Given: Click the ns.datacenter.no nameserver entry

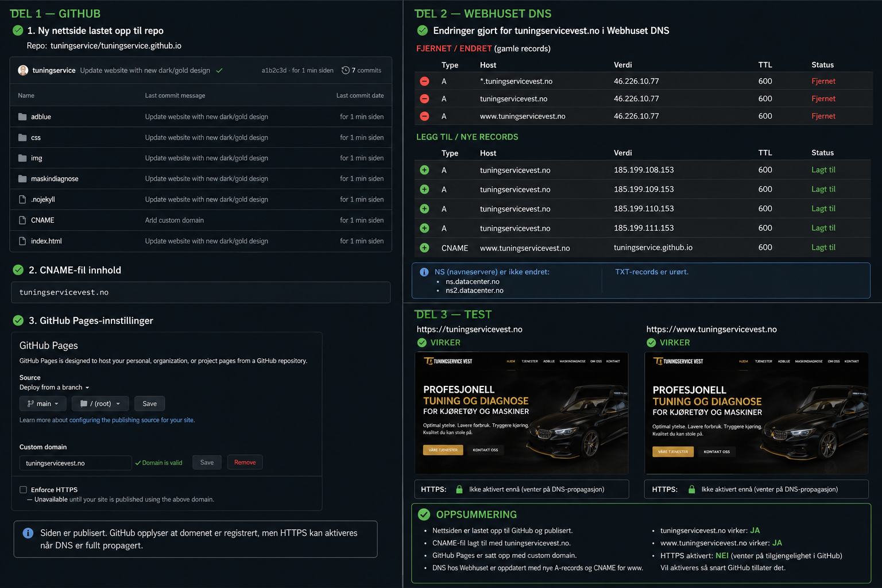Looking at the screenshot, I should click(x=473, y=281).
